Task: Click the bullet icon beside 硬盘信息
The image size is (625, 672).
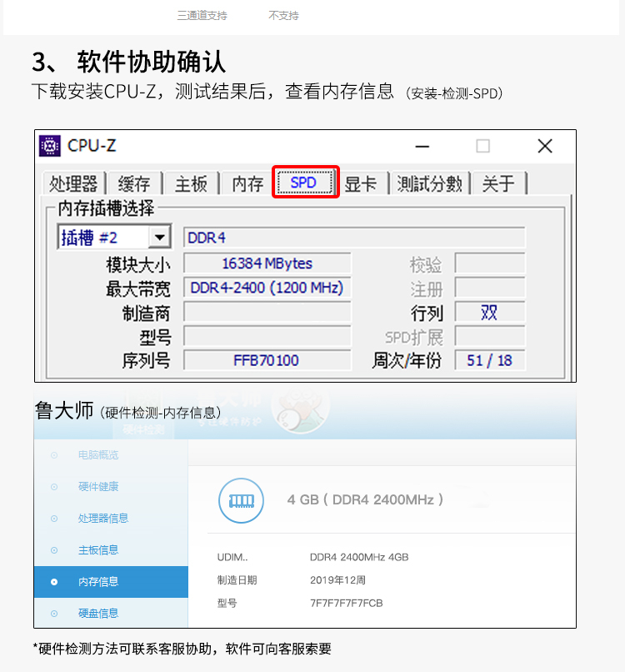Action: tap(54, 614)
